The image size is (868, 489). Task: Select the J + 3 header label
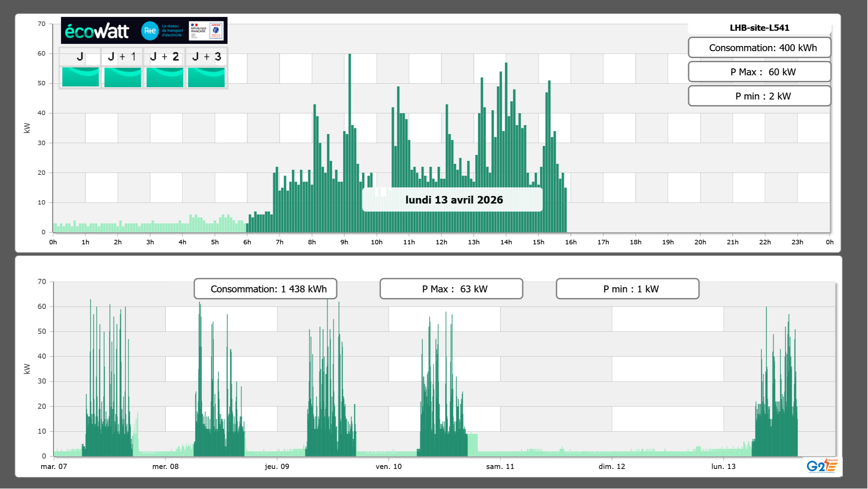[x=206, y=57]
